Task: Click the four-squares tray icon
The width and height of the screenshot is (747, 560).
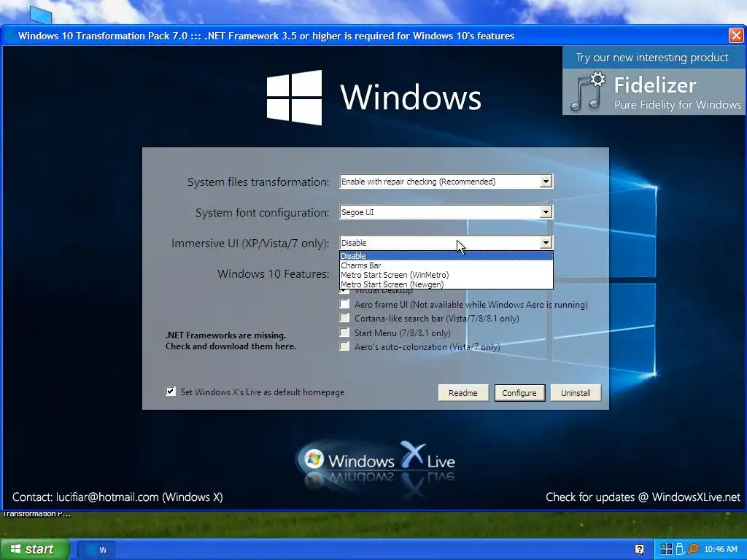Action: pyautogui.click(x=667, y=549)
